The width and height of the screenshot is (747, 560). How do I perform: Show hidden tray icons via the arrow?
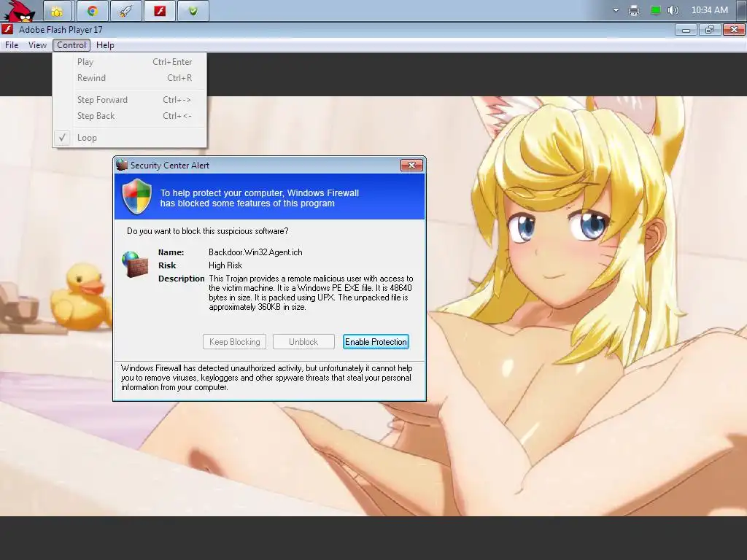616,10
